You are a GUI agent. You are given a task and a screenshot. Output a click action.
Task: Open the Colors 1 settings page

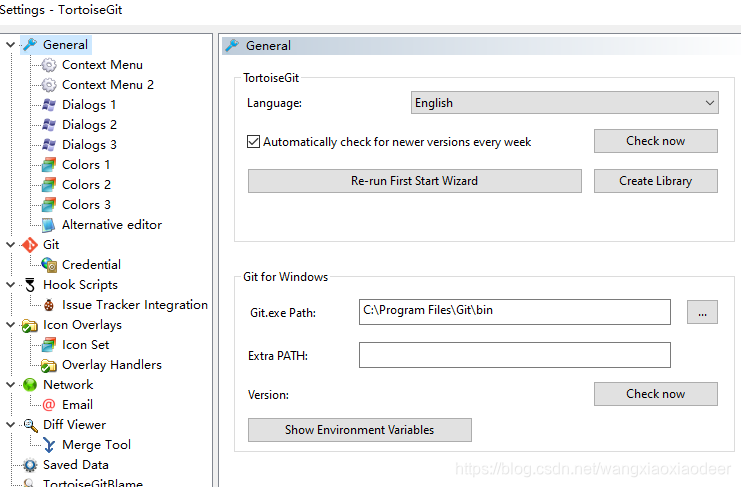pyautogui.click(x=86, y=165)
